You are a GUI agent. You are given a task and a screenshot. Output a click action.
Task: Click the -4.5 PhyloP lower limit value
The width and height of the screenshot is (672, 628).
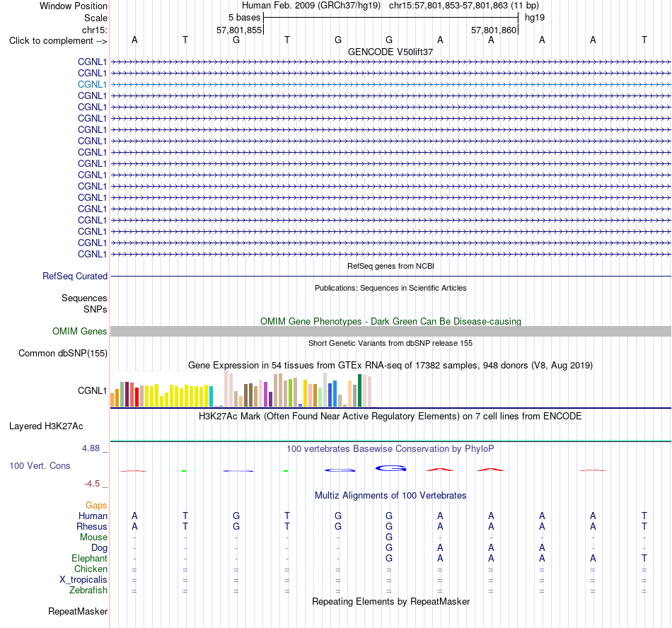coord(92,484)
